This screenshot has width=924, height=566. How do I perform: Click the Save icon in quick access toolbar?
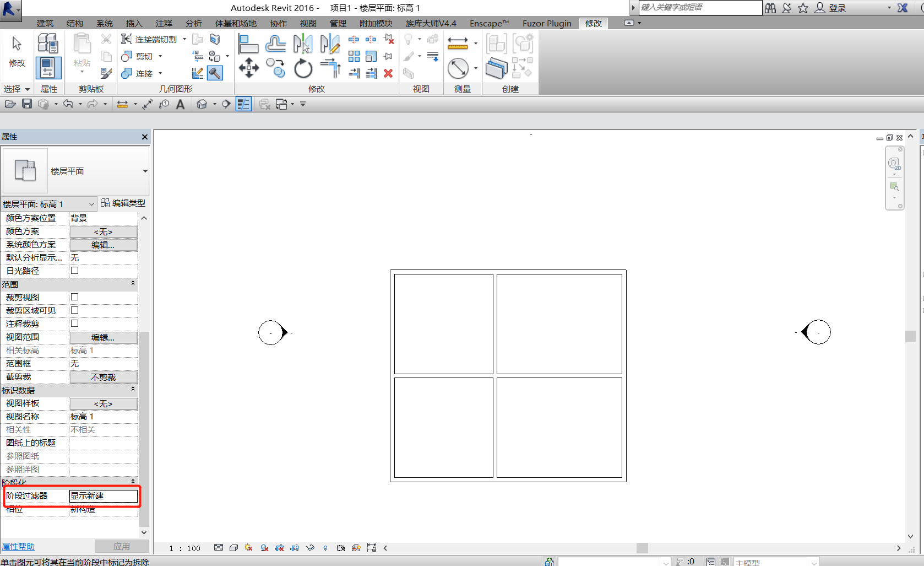pos(26,104)
